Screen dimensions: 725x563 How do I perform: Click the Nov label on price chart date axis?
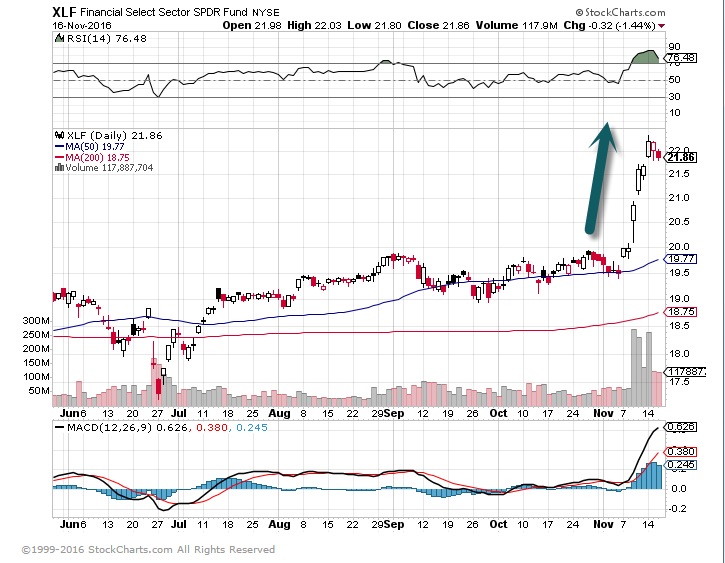pos(603,413)
